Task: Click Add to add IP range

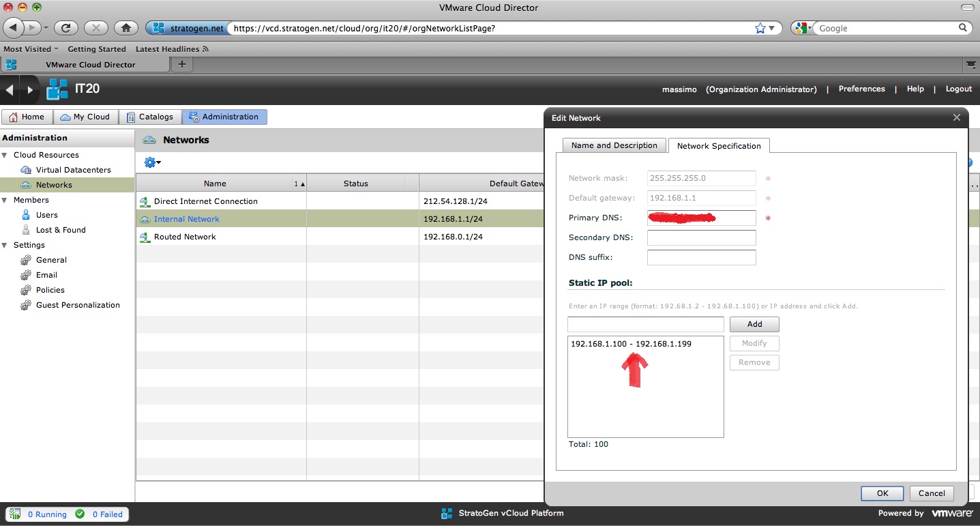Action: (x=754, y=324)
